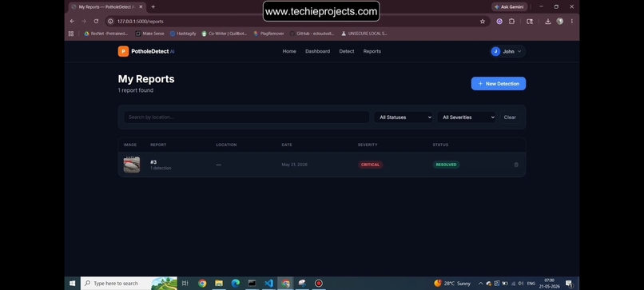Click the CRITICAL severity badge
This screenshot has width=644, height=290.
tap(370, 165)
